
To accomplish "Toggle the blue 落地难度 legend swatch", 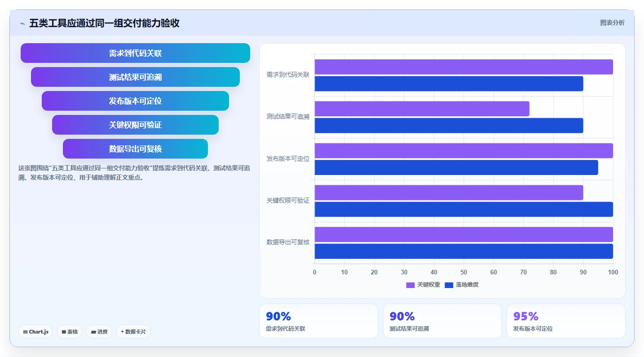I will (x=449, y=285).
